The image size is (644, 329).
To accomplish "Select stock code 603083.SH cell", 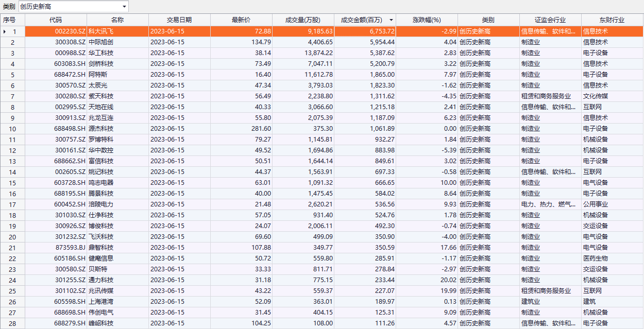I will pyautogui.click(x=56, y=64).
